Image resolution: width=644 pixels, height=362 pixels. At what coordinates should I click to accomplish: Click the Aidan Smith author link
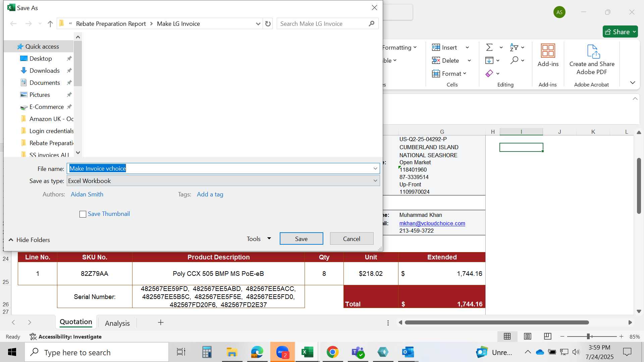coord(87,194)
